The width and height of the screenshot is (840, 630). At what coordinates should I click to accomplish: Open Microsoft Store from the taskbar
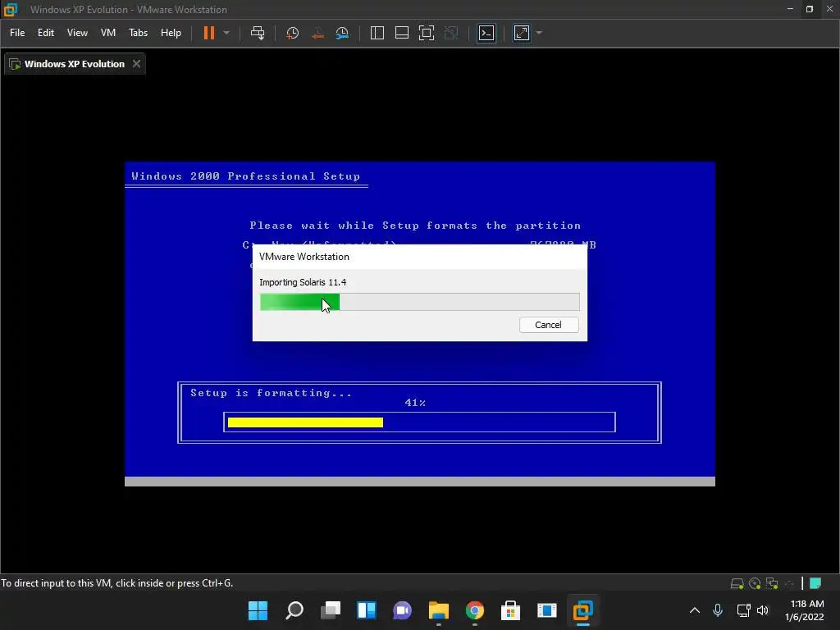click(x=510, y=610)
